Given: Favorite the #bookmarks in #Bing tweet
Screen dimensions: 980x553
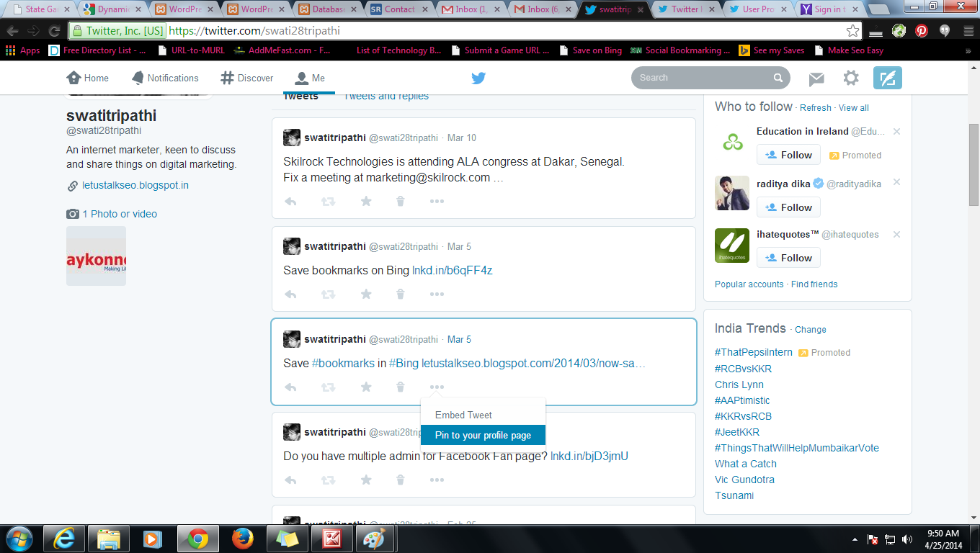Looking at the screenshot, I should (x=366, y=387).
